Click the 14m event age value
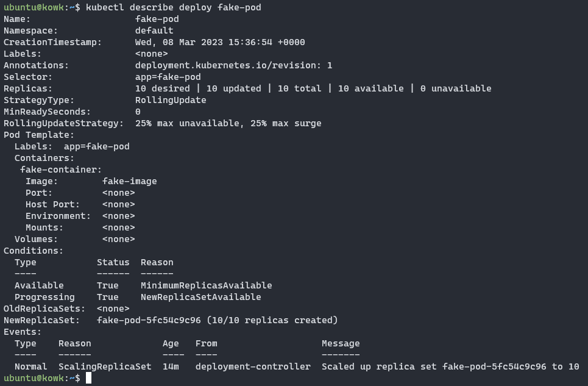This screenshot has height=386, width=588. [x=171, y=366]
